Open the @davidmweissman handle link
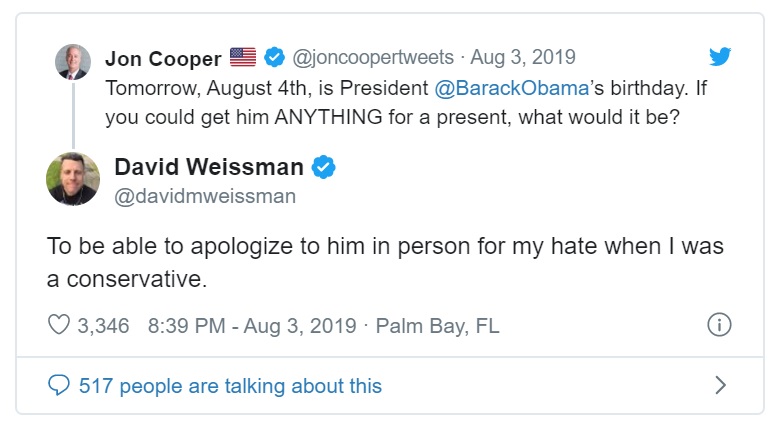Image resolution: width=779 pixels, height=429 pixels. pyautogui.click(x=205, y=196)
